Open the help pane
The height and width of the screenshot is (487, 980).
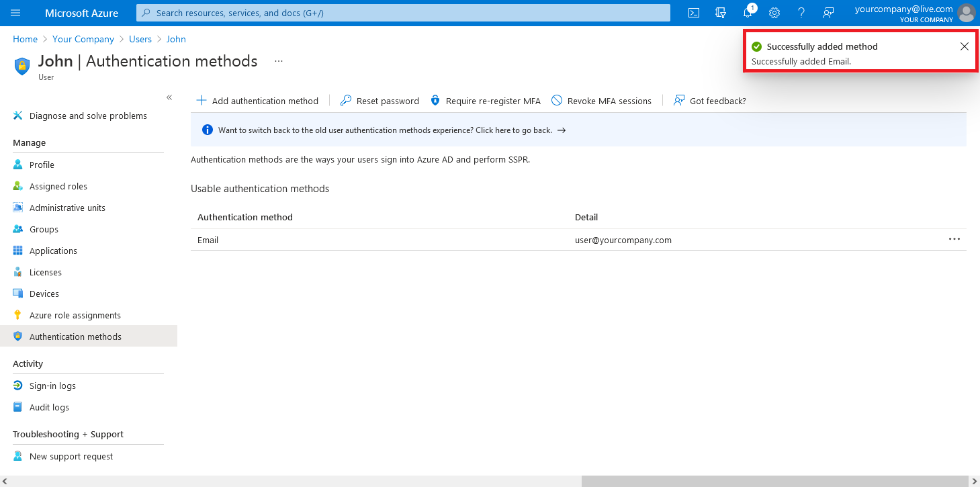(x=801, y=13)
